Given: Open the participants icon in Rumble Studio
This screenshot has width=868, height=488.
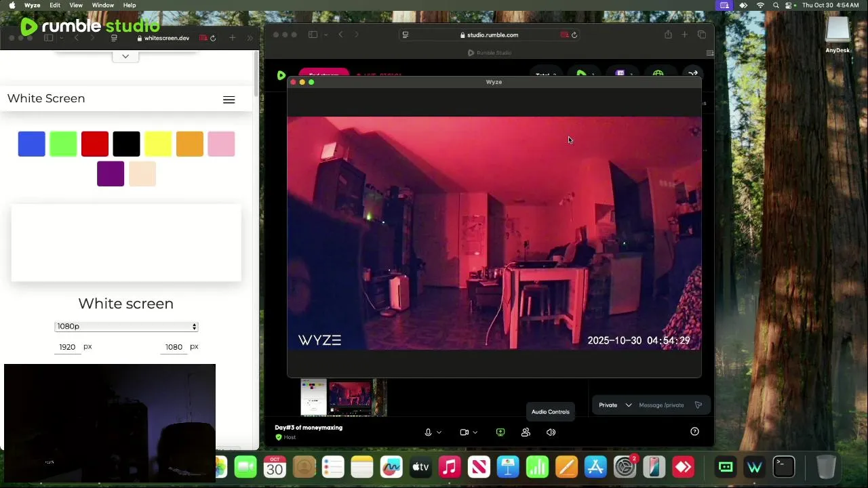Looking at the screenshot, I should (526, 432).
